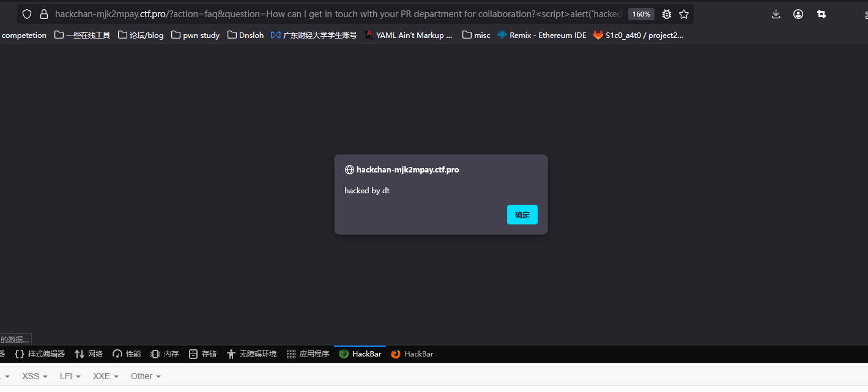Image resolution: width=868 pixels, height=392 pixels.
Task: Click the shield tracking protection icon
Action: click(x=27, y=14)
